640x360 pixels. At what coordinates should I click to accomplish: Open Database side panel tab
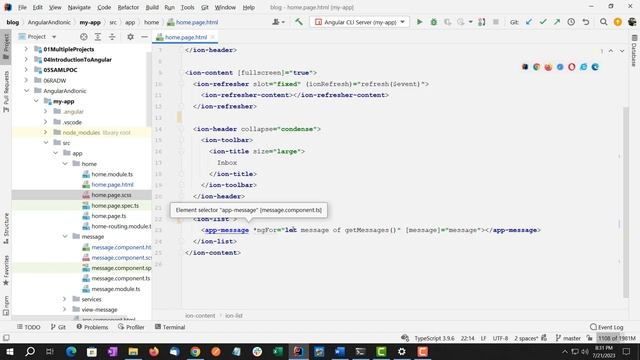pos(634,51)
